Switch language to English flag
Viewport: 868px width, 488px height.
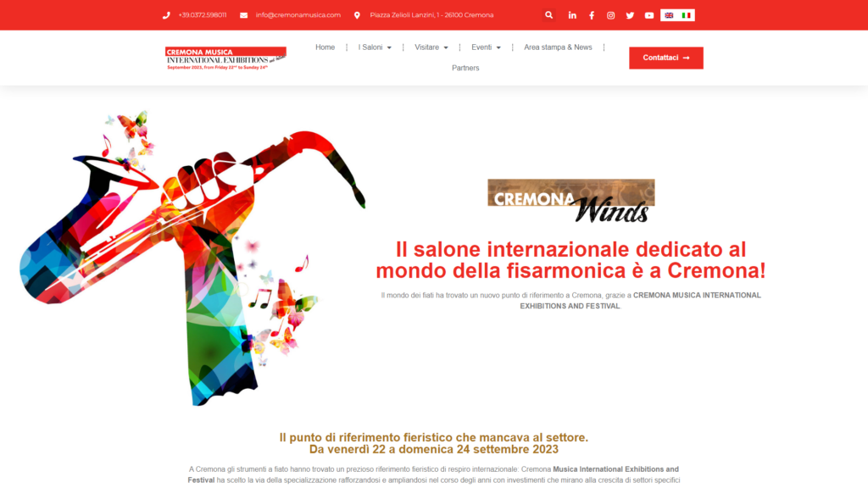tap(669, 15)
